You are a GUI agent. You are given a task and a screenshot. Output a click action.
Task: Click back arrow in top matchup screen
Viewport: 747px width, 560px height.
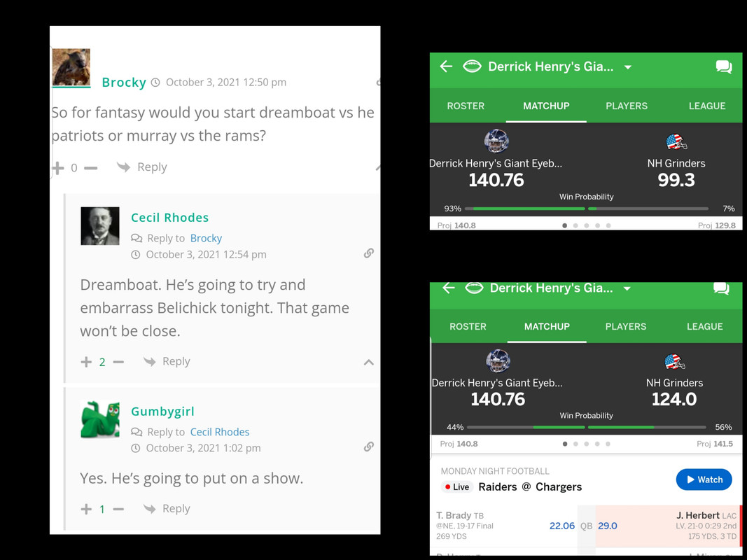click(x=446, y=66)
